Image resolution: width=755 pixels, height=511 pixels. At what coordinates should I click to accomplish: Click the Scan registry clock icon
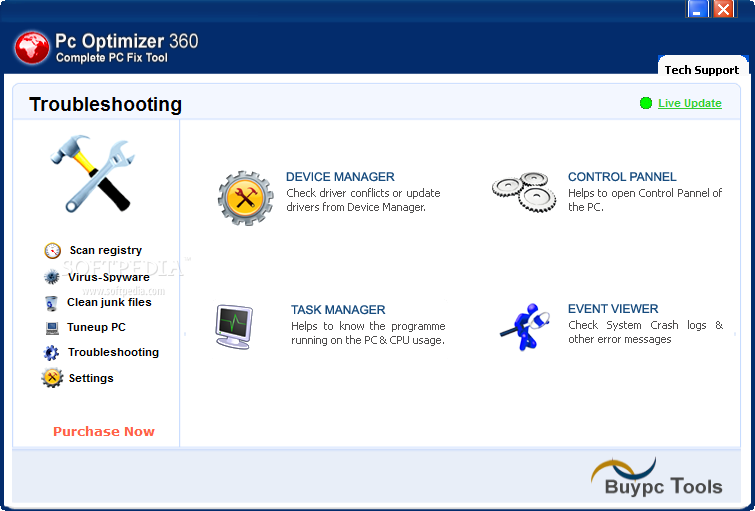click(x=52, y=250)
